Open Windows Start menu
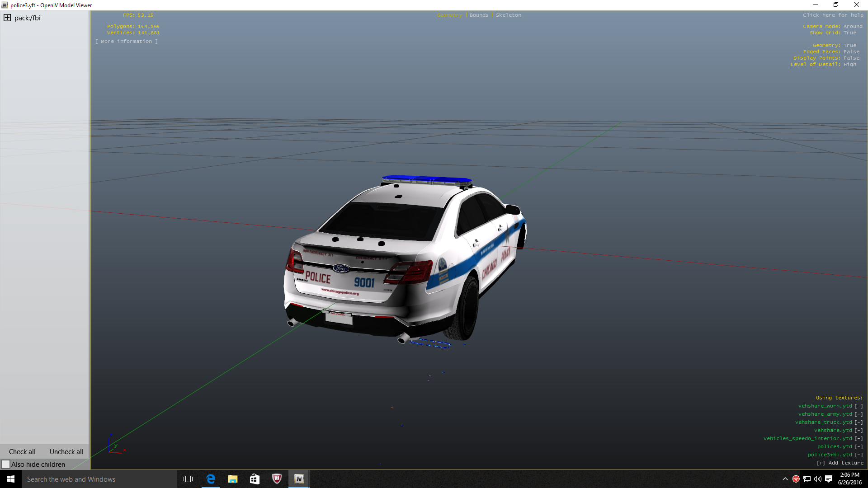 coord(11,479)
